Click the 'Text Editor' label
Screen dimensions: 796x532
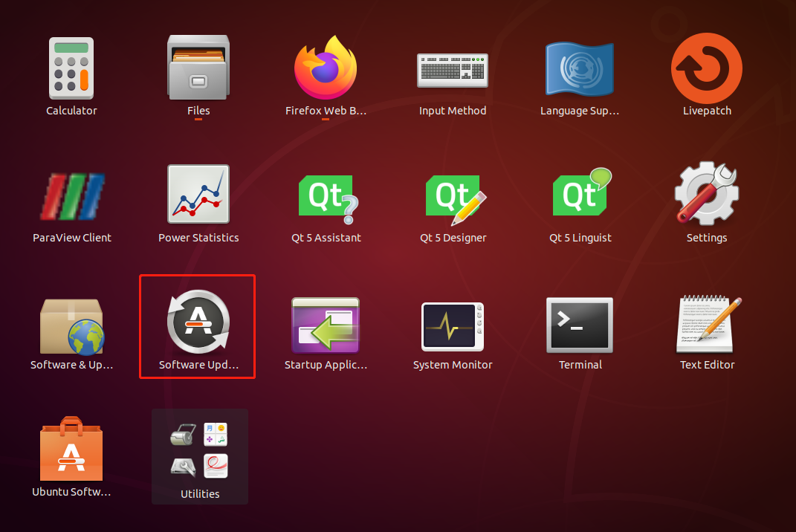pos(707,365)
